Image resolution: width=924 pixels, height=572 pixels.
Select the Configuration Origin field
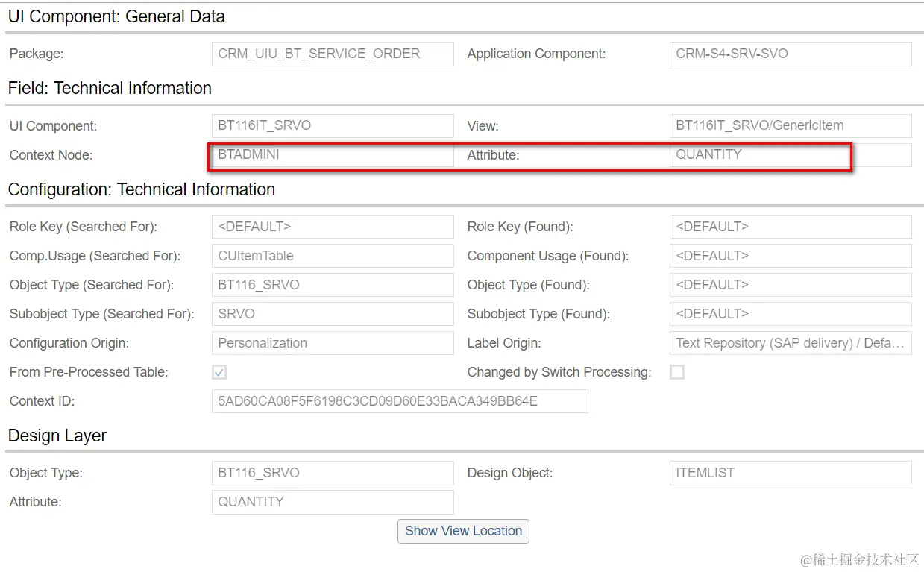click(333, 343)
